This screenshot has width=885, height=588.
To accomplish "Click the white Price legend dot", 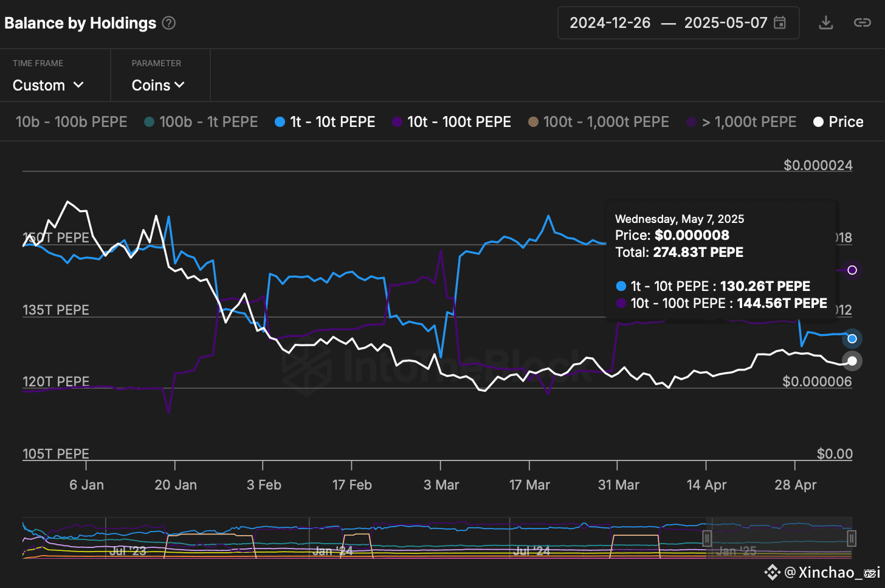I will coord(818,122).
